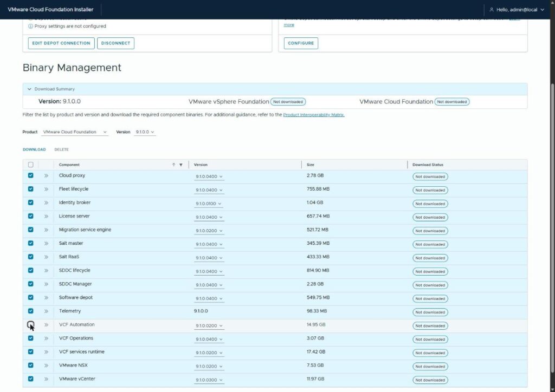Image resolution: width=555 pixels, height=392 pixels.
Task: Uncheck the VMware NSX checkbox
Action: [x=31, y=365]
